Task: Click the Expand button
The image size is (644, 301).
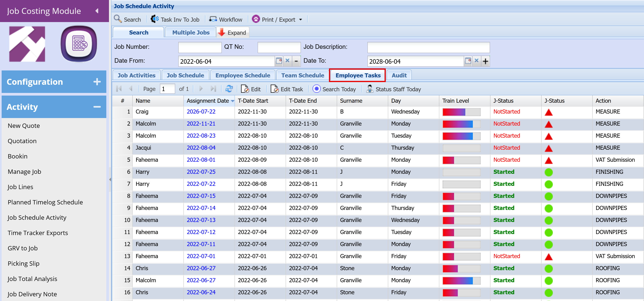Action: click(232, 32)
